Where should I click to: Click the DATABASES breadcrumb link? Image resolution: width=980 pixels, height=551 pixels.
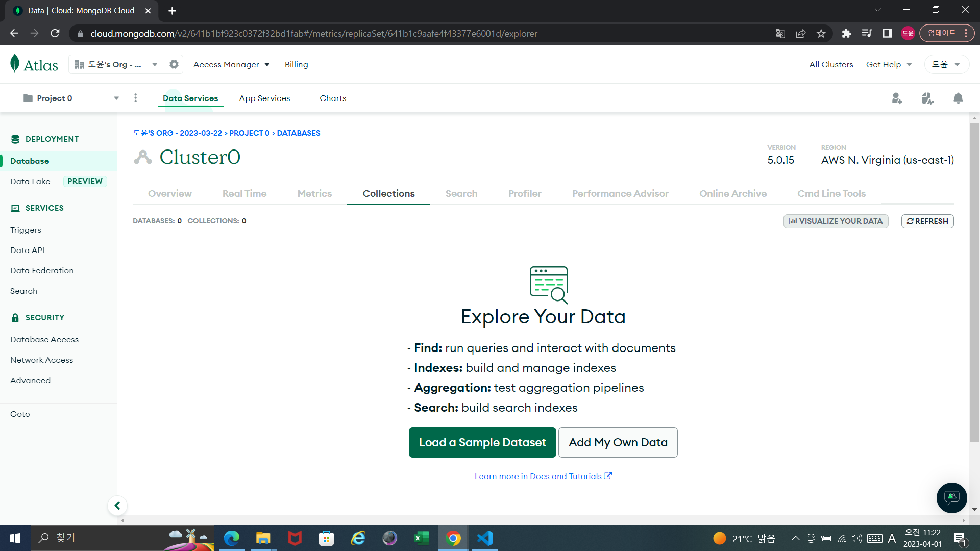299,133
